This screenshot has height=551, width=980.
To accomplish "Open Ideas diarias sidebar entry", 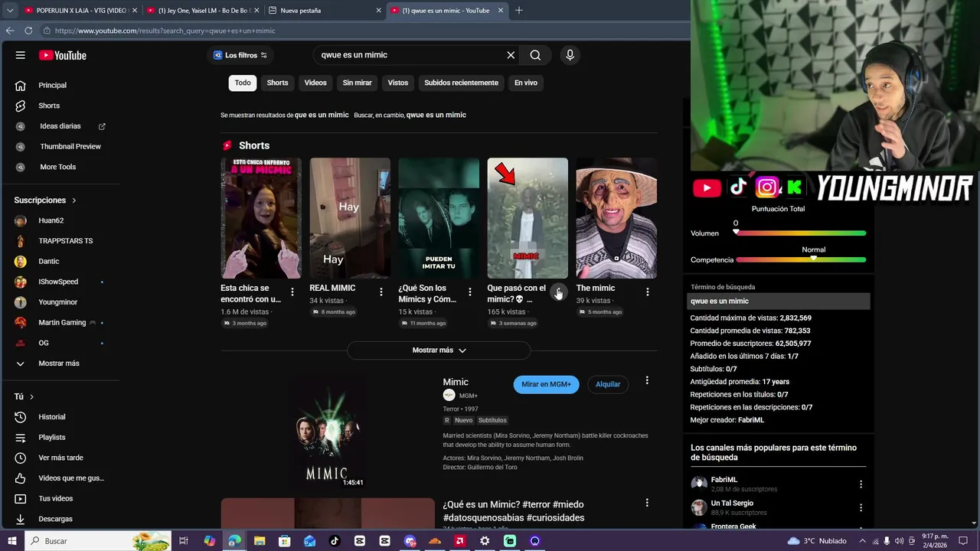I will point(60,126).
